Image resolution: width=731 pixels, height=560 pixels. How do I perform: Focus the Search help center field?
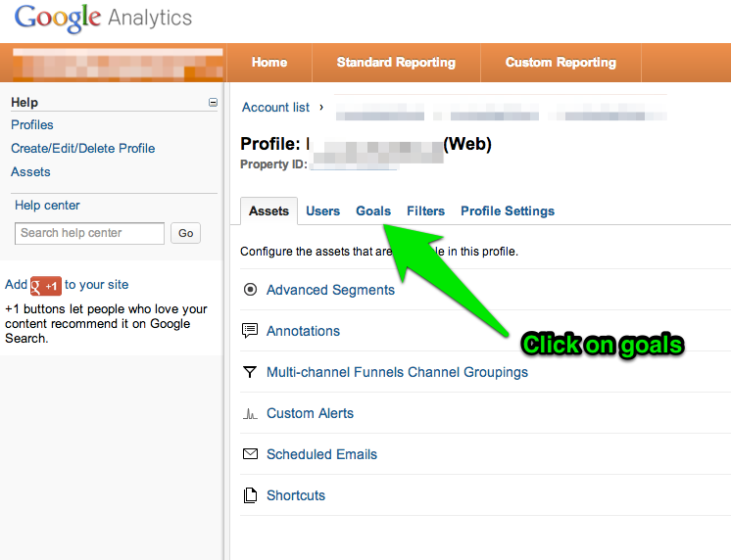90,233
